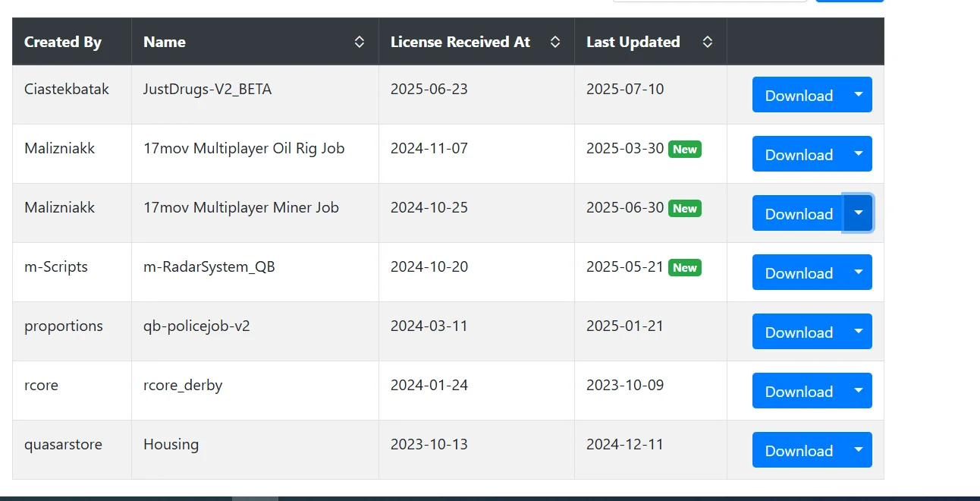
Task: Select Malizniakk in the Miner Job row
Action: tap(60, 207)
